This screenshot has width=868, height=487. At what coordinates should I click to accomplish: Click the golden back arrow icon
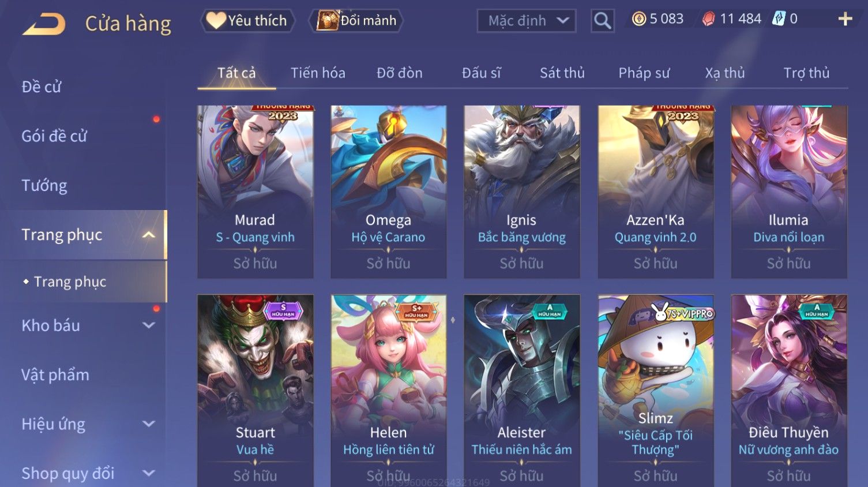pyautogui.click(x=44, y=24)
